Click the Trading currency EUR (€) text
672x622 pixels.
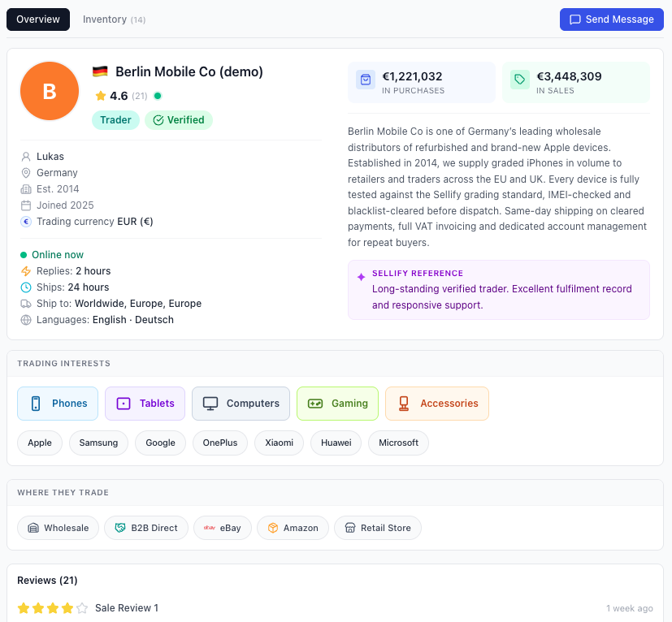coord(95,222)
